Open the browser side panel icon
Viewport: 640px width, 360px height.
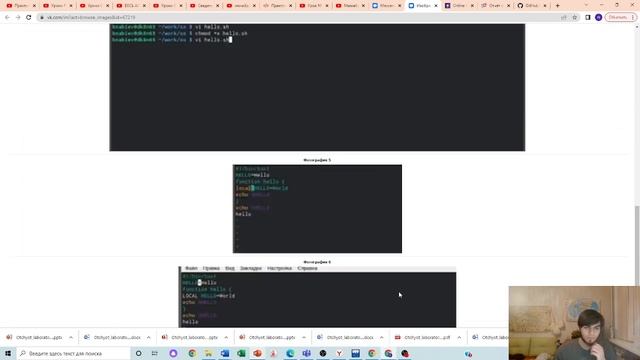588,18
